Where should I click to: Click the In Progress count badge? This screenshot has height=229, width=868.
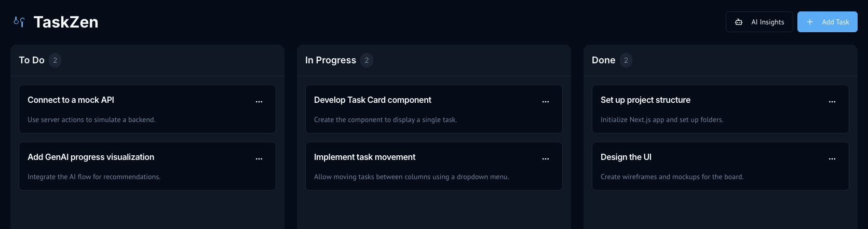pos(367,60)
